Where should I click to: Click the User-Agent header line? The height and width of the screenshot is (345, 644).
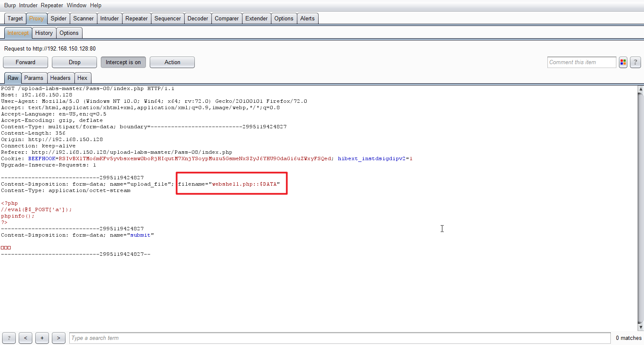point(154,101)
